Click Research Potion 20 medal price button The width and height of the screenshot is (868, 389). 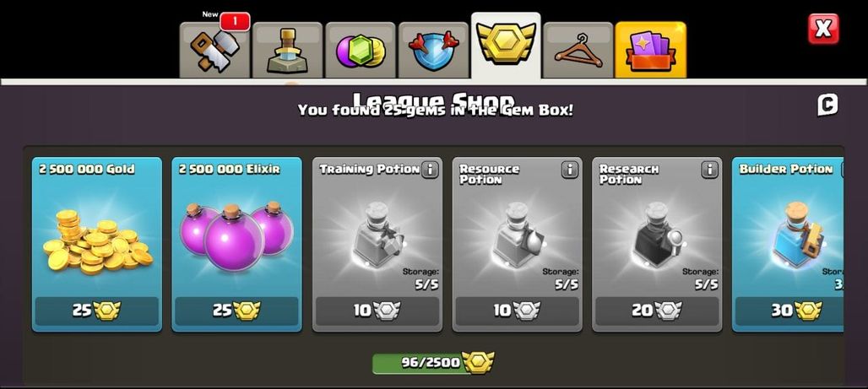coord(657,311)
